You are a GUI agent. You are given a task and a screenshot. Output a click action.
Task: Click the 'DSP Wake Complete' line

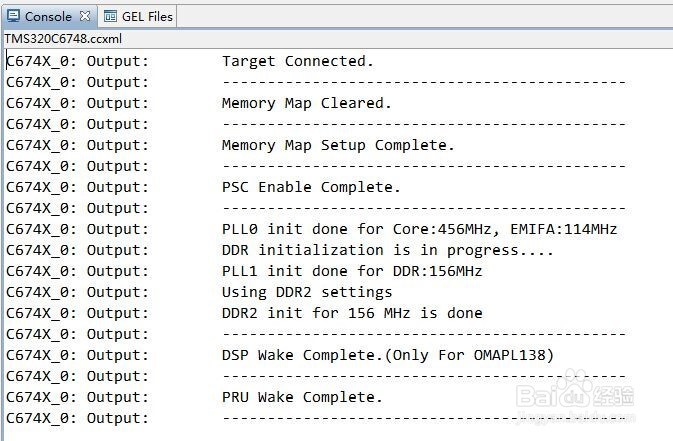pyautogui.click(x=387, y=355)
